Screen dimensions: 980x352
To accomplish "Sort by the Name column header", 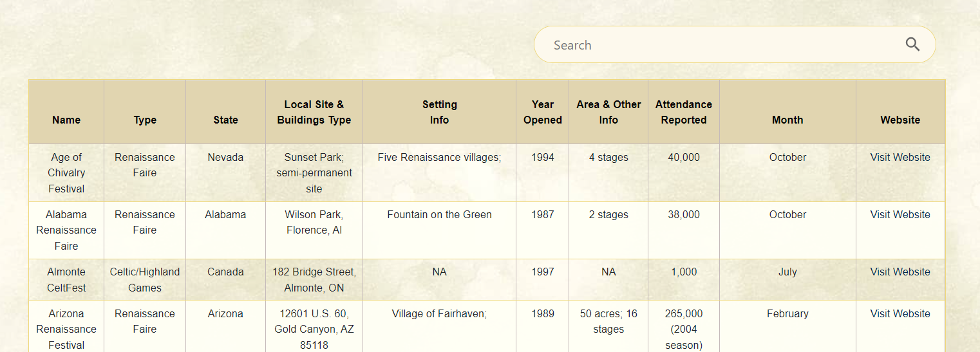I will click(x=66, y=120).
